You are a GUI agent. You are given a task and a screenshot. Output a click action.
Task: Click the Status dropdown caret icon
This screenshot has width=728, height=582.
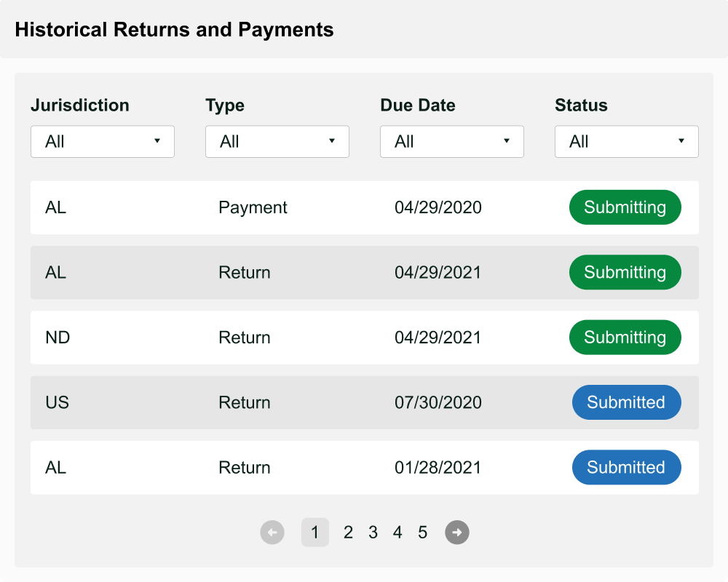681,141
